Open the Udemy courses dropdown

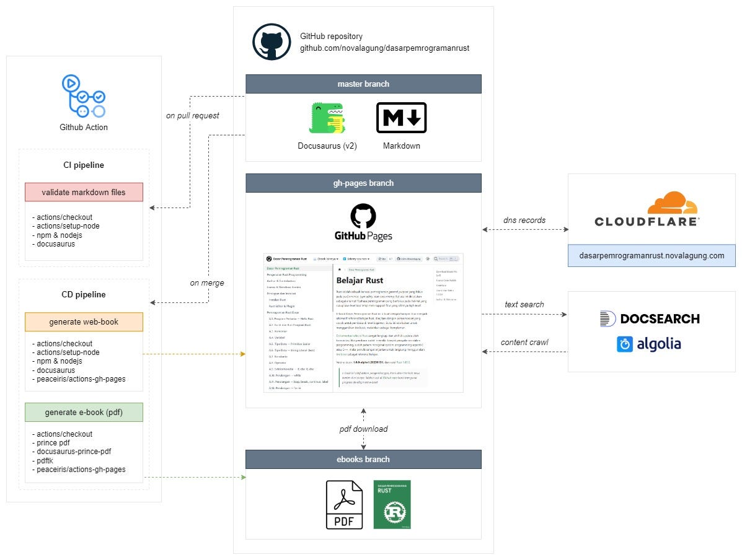[356, 258]
